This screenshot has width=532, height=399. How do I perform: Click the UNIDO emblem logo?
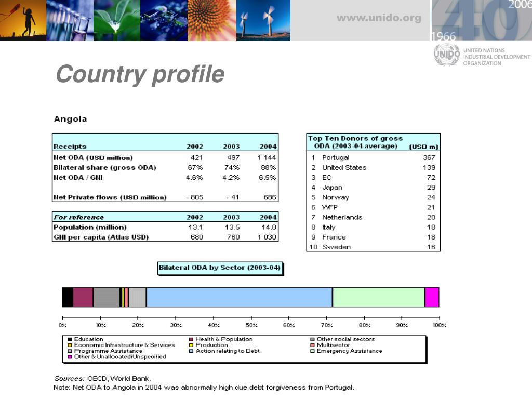coord(446,55)
